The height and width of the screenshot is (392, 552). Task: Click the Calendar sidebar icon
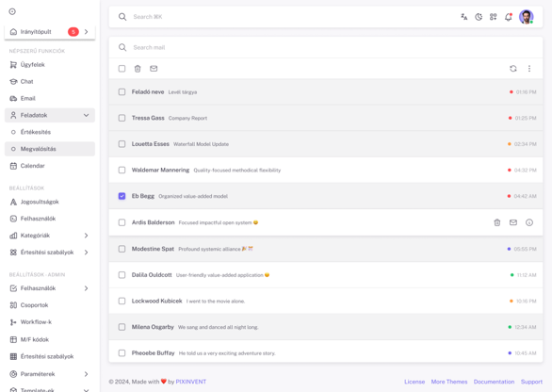(x=13, y=166)
